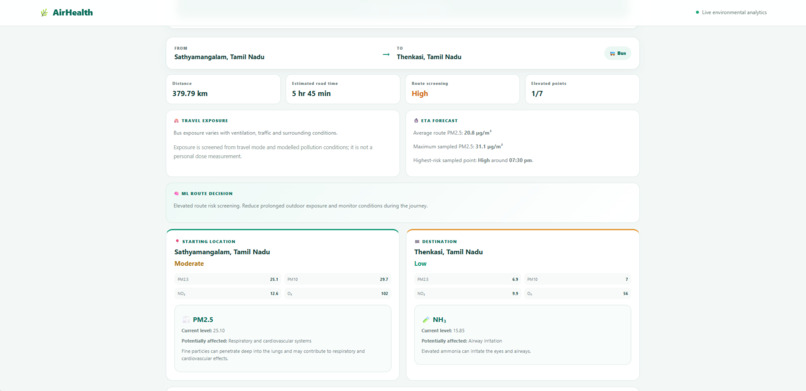Click the green live status dot
Viewport: 806px width, 391px height.
[x=697, y=12]
